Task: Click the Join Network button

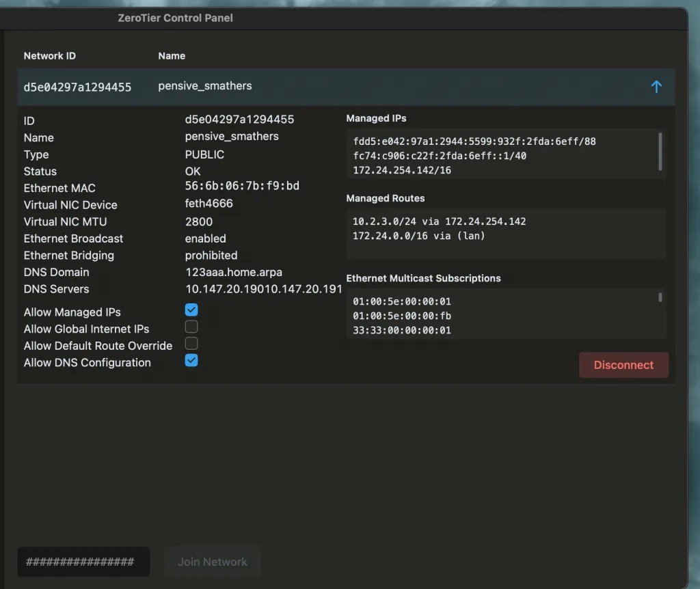Action: point(213,562)
